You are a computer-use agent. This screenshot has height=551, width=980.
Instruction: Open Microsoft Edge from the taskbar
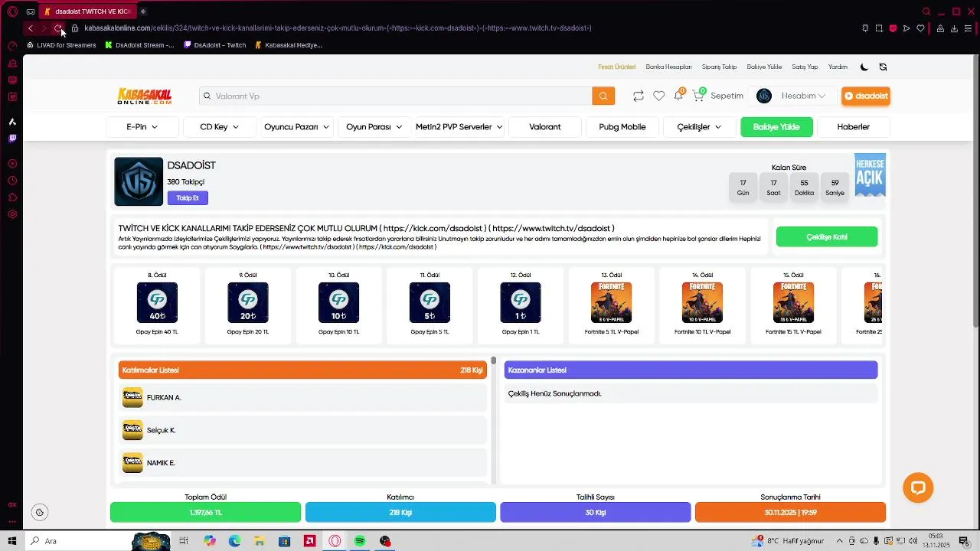[234, 541]
